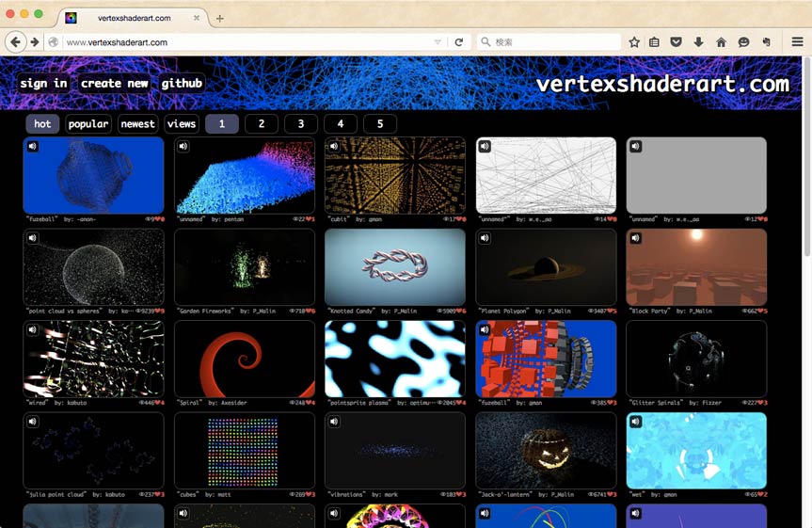The image size is (812, 528).
Task: Open the chat smiley bubble icon
Action: 743,42
